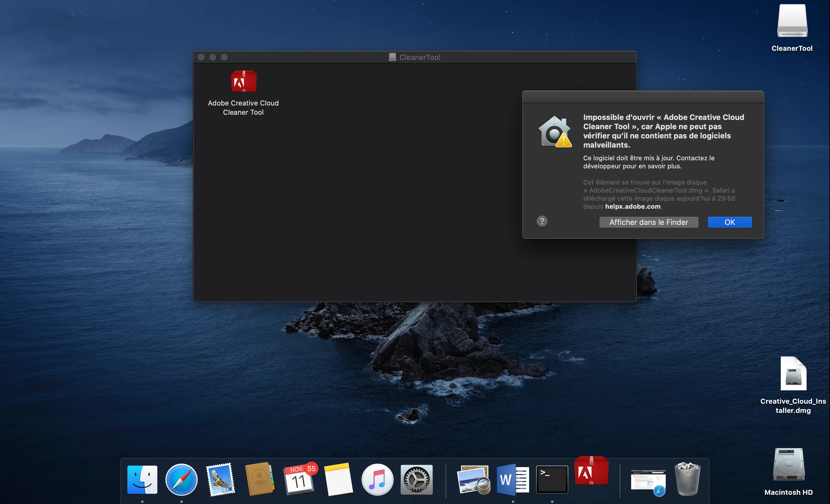Open Safari from the Dock
The image size is (830, 504).
[182, 479]
